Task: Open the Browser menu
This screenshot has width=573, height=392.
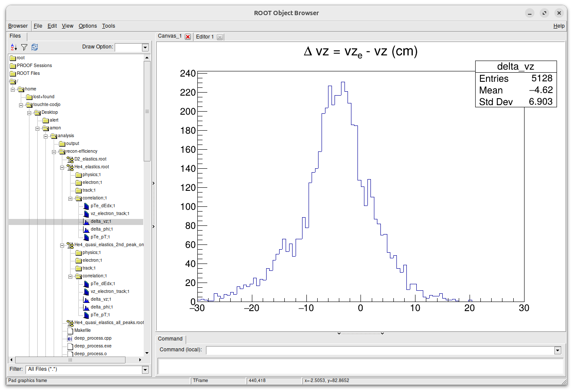Action: (x=18, y=26)
